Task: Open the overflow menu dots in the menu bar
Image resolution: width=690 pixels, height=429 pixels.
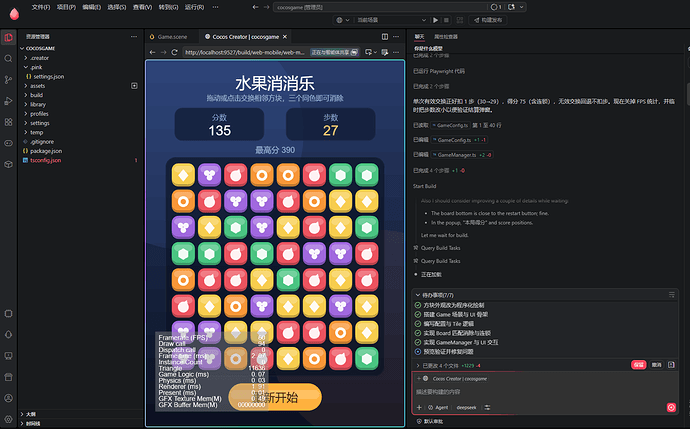Action: [x=215, y=7]
